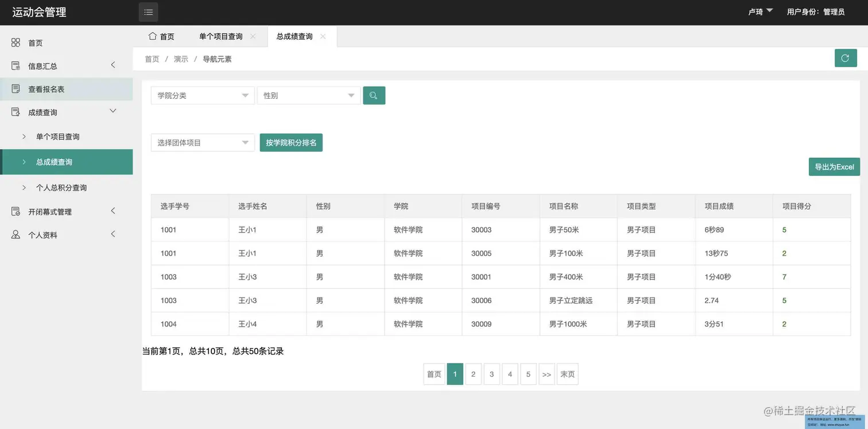This screenshot has height=429, width=868.
Task: Open the 卢琦 user dropdown
Action: point(760,11)
